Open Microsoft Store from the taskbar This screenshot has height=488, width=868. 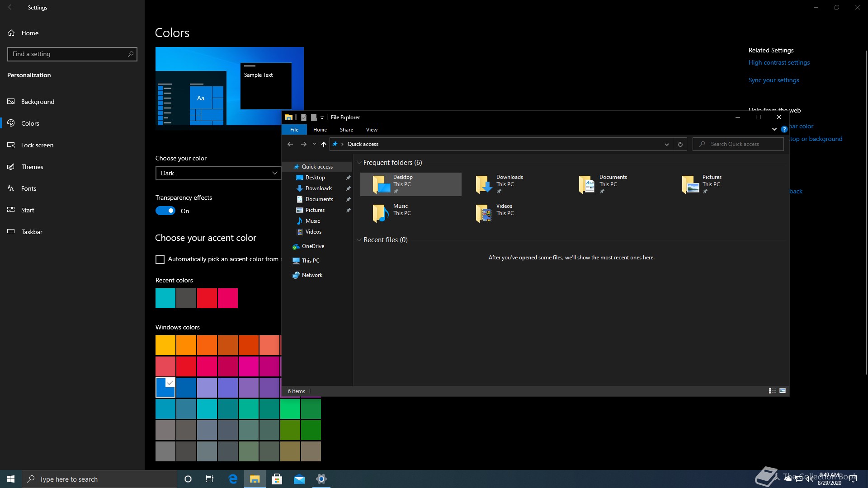277,479
